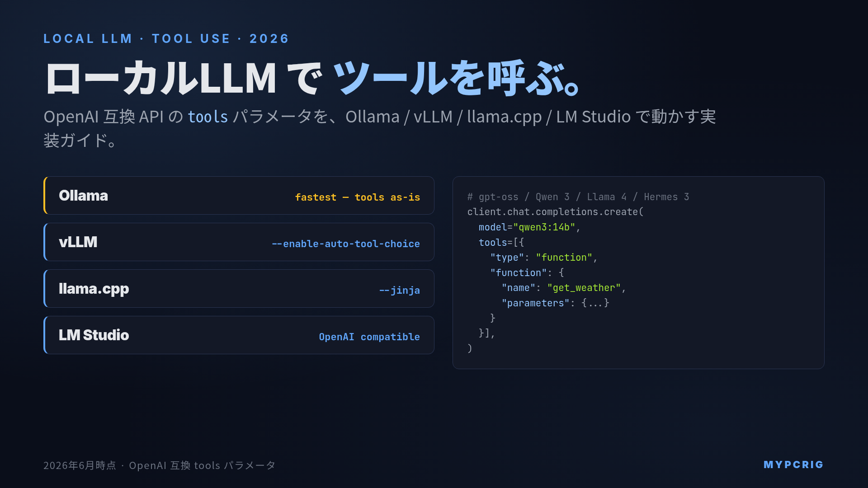Screen dimensions: 868x488
Task: Click the Ollama card
Action: [239, 196]
